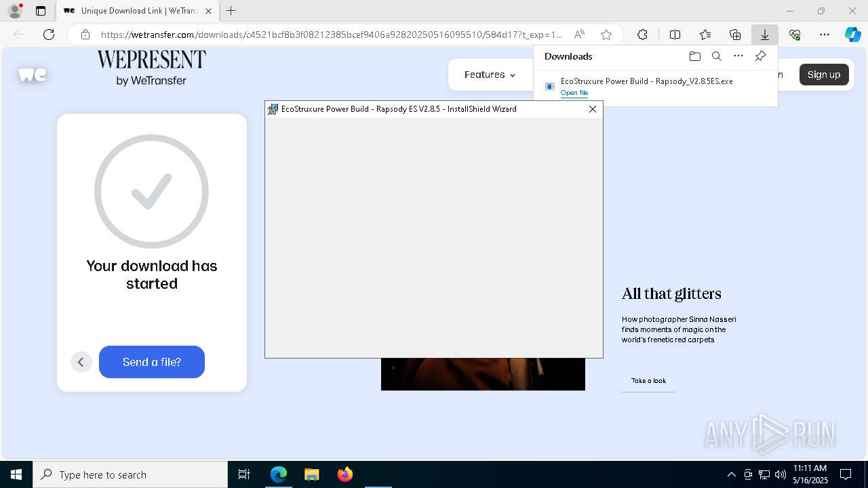Open Task View on taskbar

244,474
